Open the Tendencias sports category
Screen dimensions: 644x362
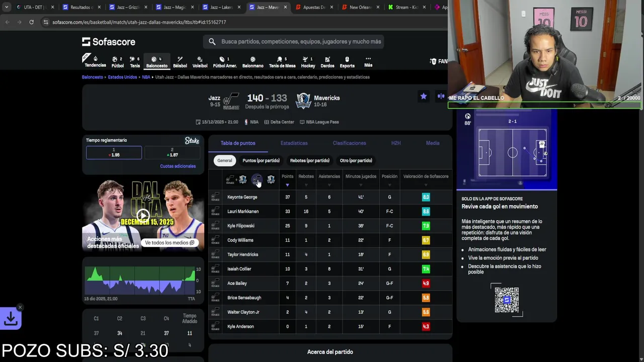point(95,61)
